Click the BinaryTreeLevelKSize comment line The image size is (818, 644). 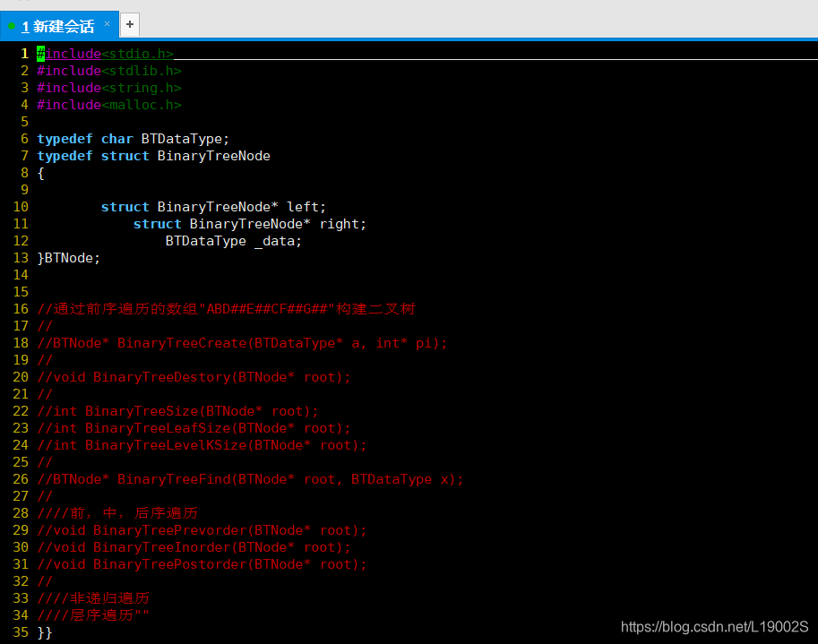[x=202, y=445]
